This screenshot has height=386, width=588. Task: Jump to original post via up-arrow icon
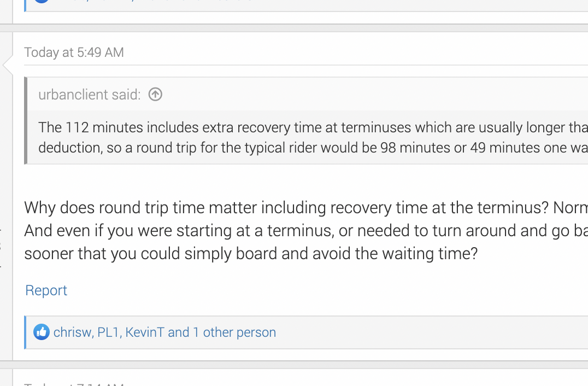pyautogui.click(x=156, y=95)
